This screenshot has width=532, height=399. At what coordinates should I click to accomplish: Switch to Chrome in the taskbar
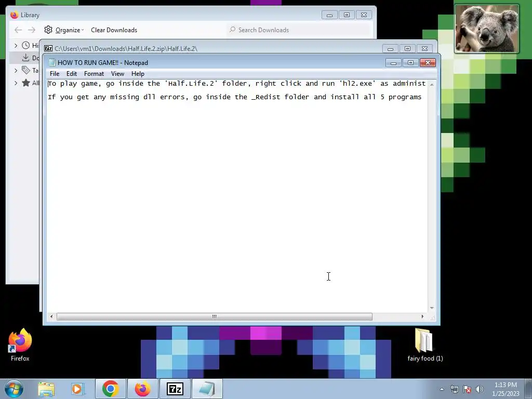coord(110,389)
